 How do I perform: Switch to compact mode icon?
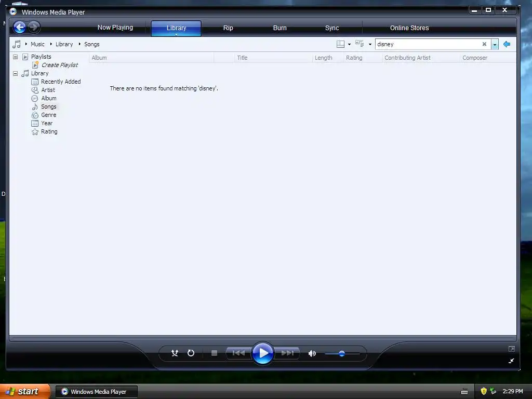[511, 361]
